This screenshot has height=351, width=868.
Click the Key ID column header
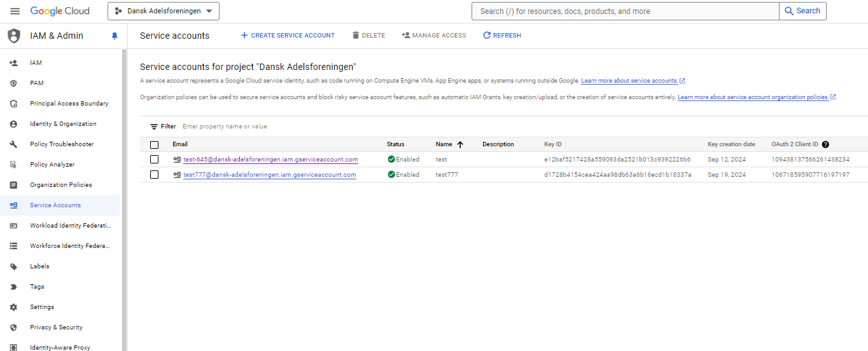(x=553, y=144)
